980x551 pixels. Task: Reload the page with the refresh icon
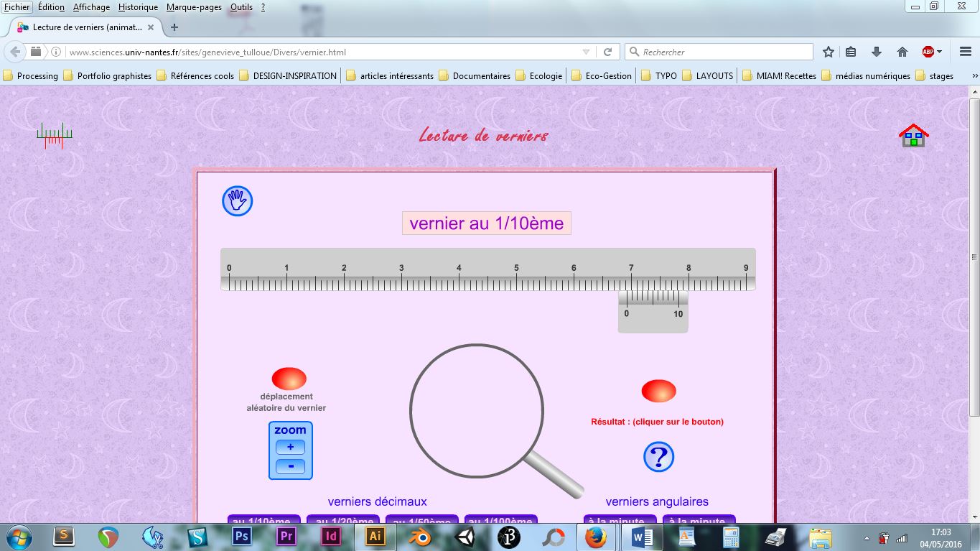click(607, 52)
